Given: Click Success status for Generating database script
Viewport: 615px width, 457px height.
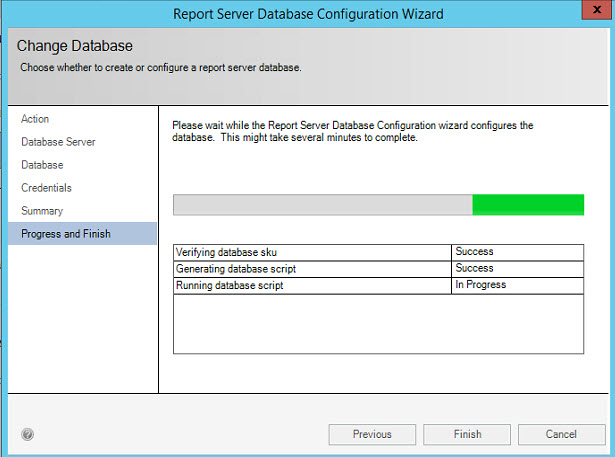Looking at the screenshot, I should pos(517,269).
